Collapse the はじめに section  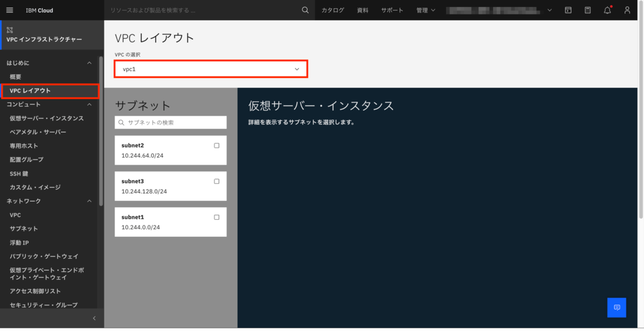[89, 63]
